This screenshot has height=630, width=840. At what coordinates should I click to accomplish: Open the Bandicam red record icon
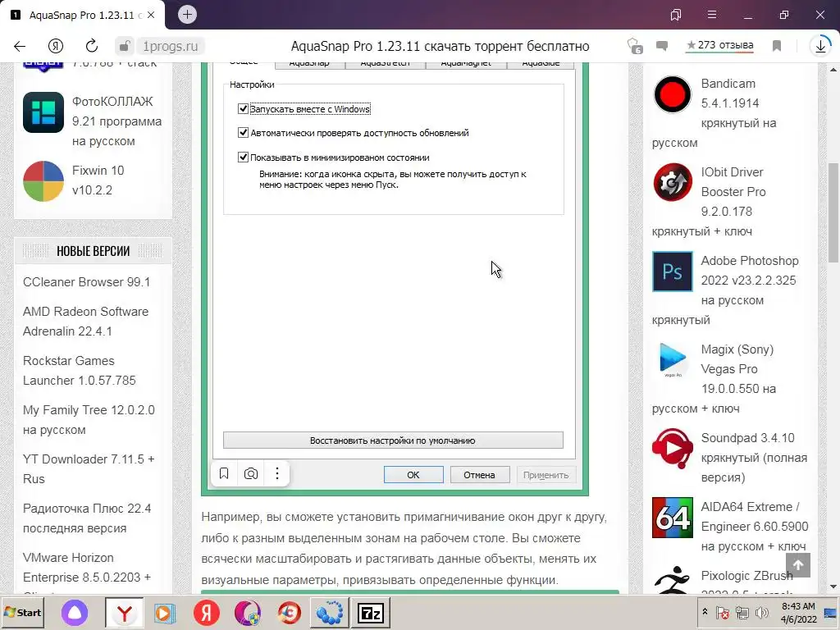[673, 94]
